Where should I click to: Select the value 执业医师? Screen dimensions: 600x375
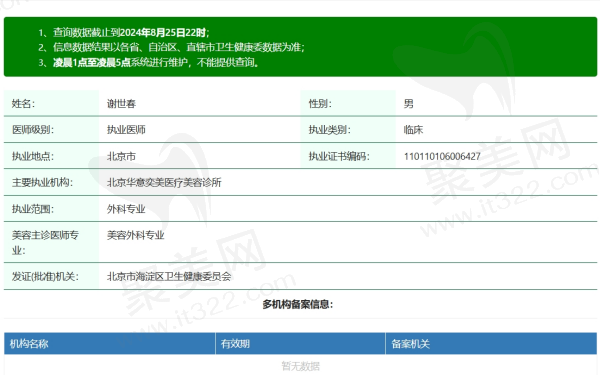click(126, 130)
